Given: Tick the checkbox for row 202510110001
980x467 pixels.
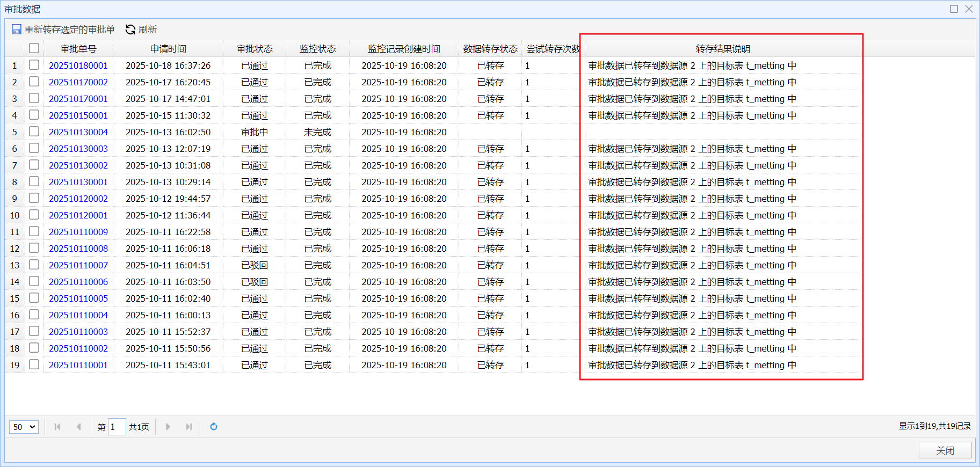Looking at the screenshot, I should click(34, 364).
